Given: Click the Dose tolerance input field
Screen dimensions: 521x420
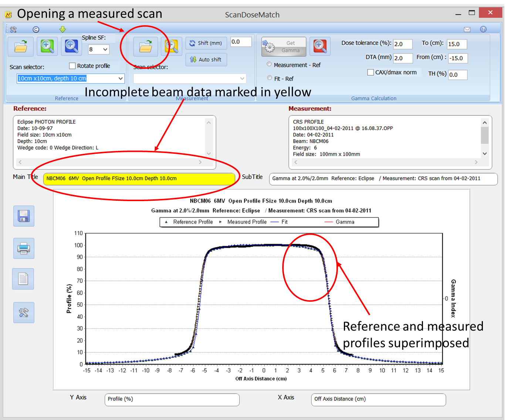Looking at the screenshot, I should pyautogui.click(x=402, y=44).
